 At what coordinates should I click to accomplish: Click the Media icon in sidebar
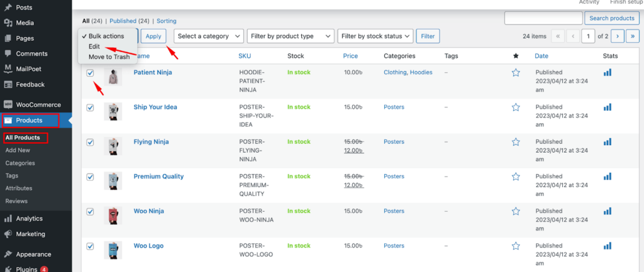click(8, 23)
